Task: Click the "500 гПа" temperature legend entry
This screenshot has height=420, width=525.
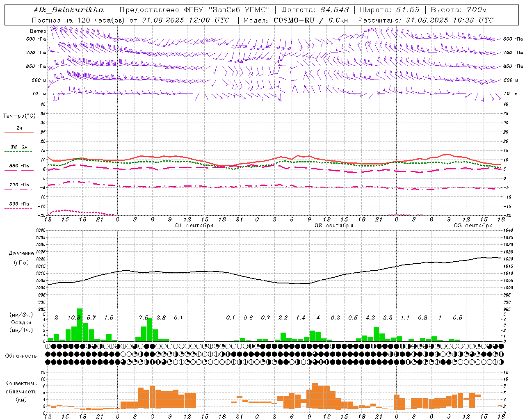Action: pyautogui.click(x=19, y=204)
